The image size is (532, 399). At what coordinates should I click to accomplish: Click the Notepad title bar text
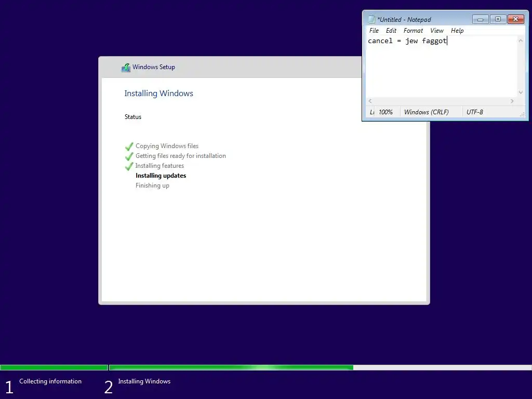click(x=404, y=20)
